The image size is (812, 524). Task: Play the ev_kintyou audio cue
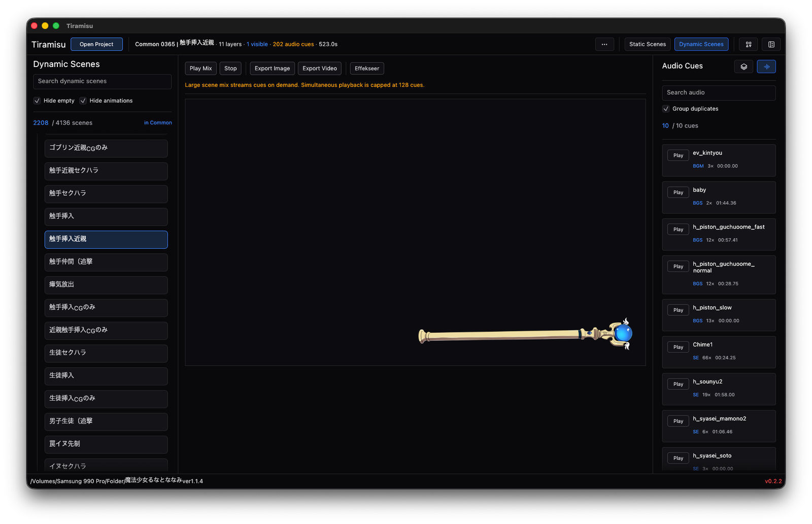(678, 155)
